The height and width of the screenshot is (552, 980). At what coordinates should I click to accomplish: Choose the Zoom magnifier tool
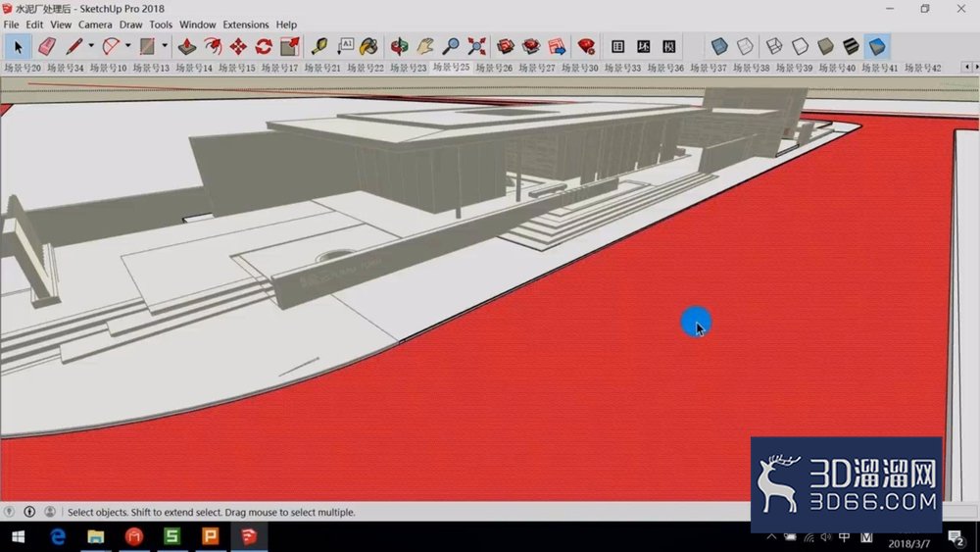pyautogui.click(x=451, y=46)
